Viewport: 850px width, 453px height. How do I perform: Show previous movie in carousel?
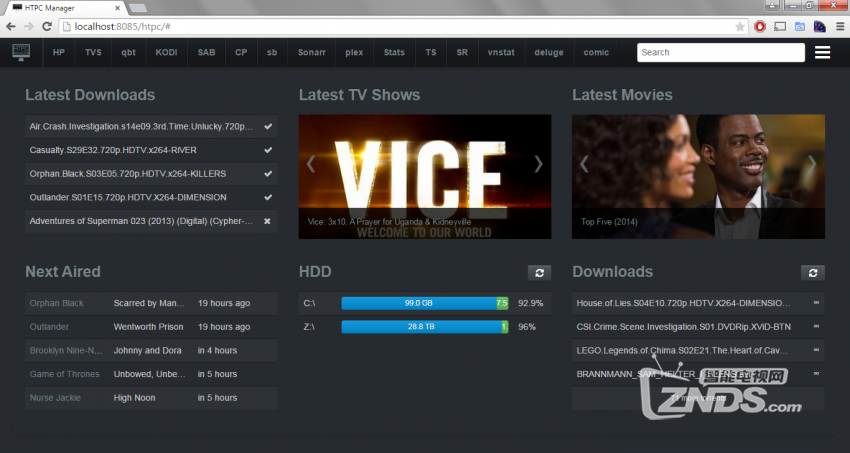point(584,164)
